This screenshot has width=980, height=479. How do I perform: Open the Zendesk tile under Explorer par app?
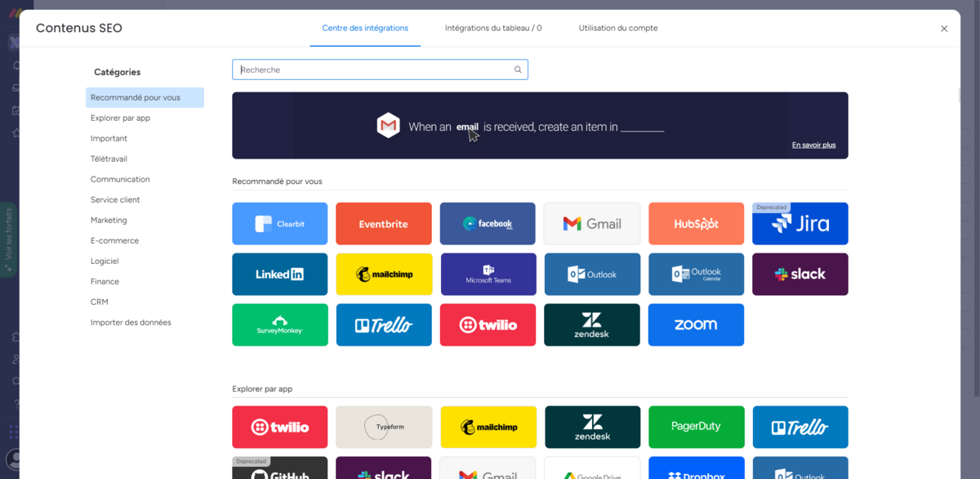pyautogui.click(x=593, y=427)
